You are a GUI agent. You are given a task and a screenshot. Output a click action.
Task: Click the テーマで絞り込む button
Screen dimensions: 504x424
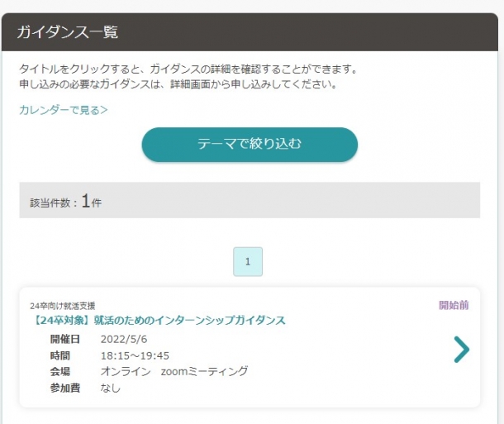250,145
